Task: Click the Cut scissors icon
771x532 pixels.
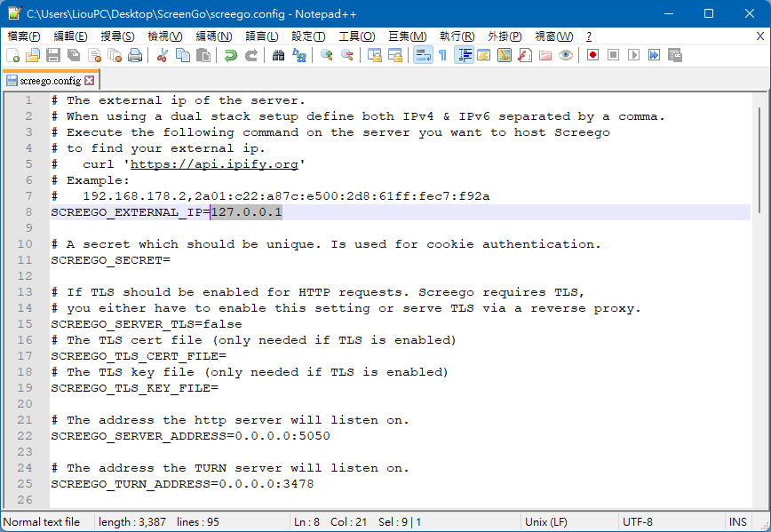Action: point(163,55)
